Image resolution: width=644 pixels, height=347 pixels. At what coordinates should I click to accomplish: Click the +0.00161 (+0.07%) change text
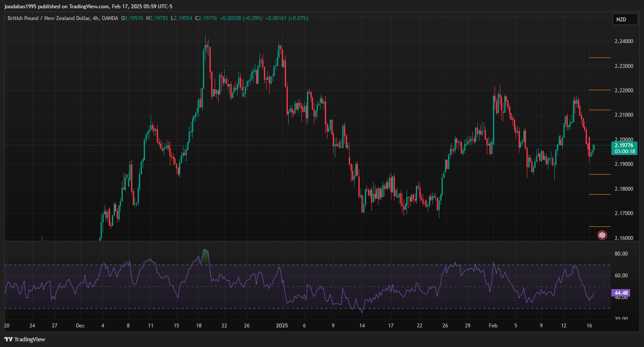tap(287, 18)
